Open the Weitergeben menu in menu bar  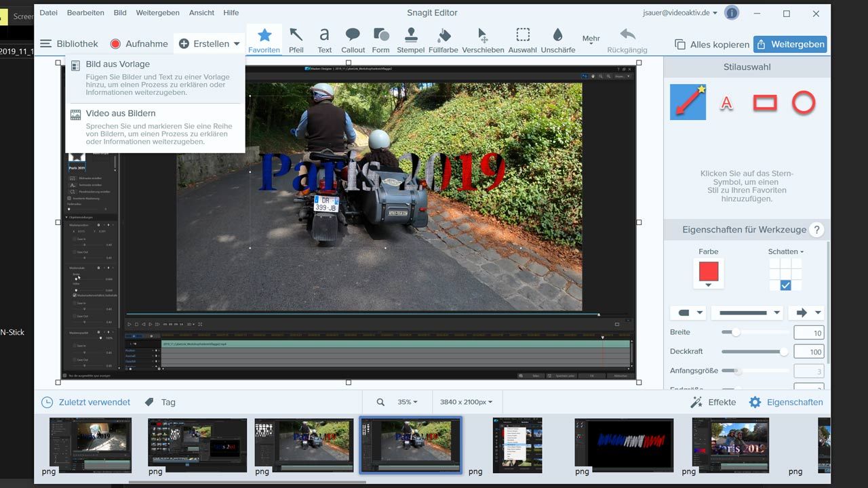click(157, 13)
